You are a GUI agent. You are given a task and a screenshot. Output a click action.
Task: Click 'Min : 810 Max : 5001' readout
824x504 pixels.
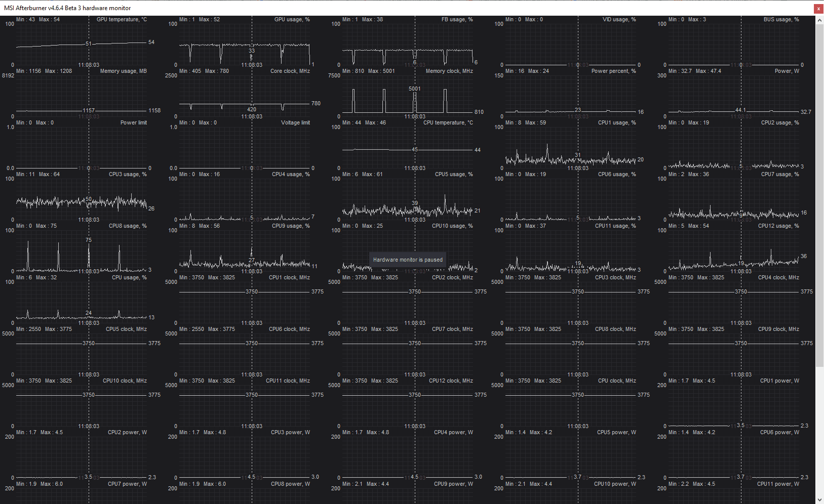pyautogui.click(x=368, y=71)
